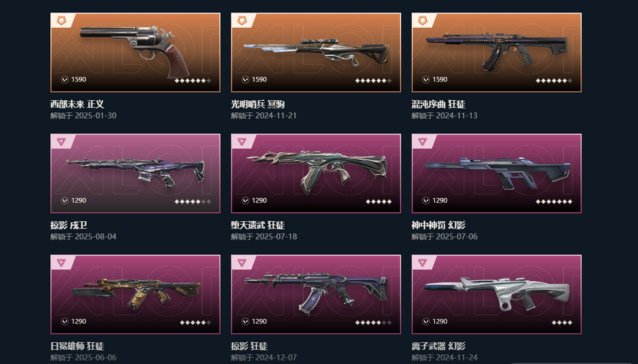638x364 pixels.
Task: Open the 堕天遗武 狂徒 skin title
Action: [258, 225]
